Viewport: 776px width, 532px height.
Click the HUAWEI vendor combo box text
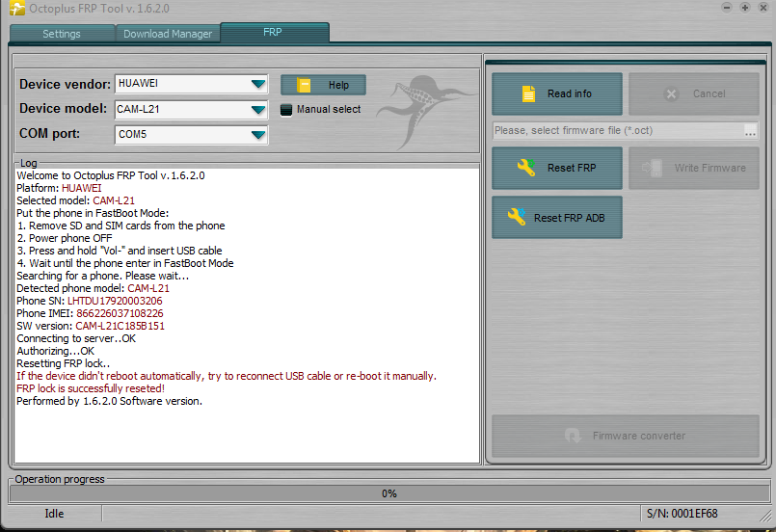click(x=138, y=83)
